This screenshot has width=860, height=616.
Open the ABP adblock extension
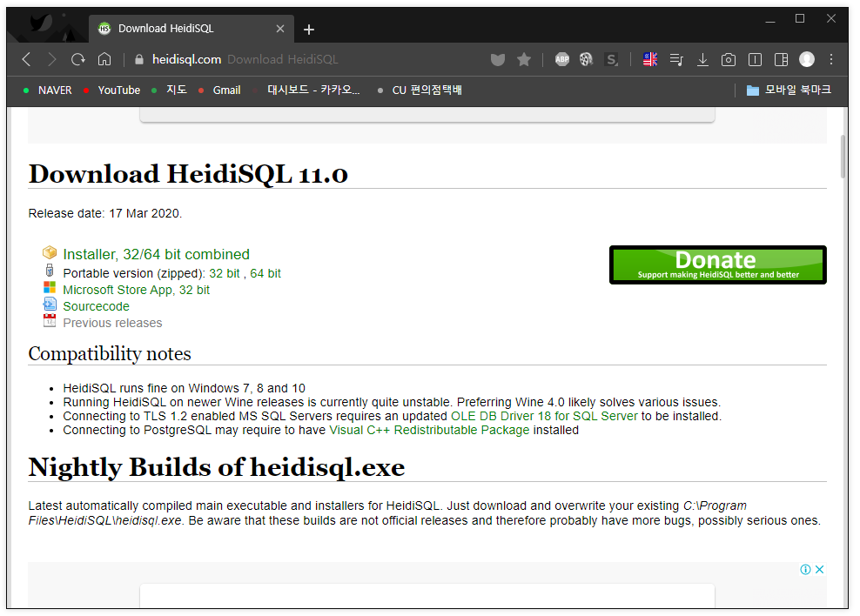click(x=562, y=59)
